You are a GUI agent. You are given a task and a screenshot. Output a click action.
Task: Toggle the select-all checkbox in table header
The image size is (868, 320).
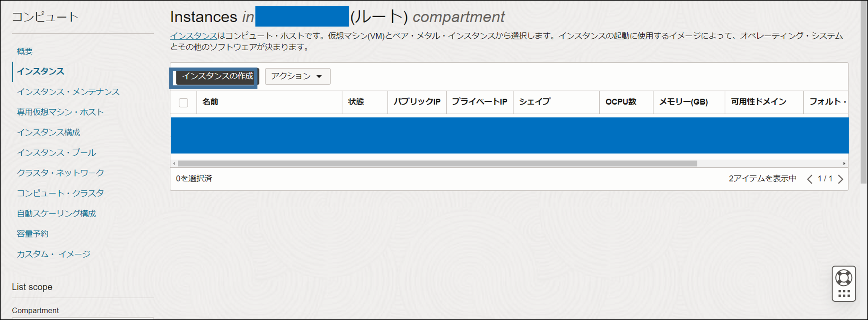pyautogui.click(x=184, y=102)
